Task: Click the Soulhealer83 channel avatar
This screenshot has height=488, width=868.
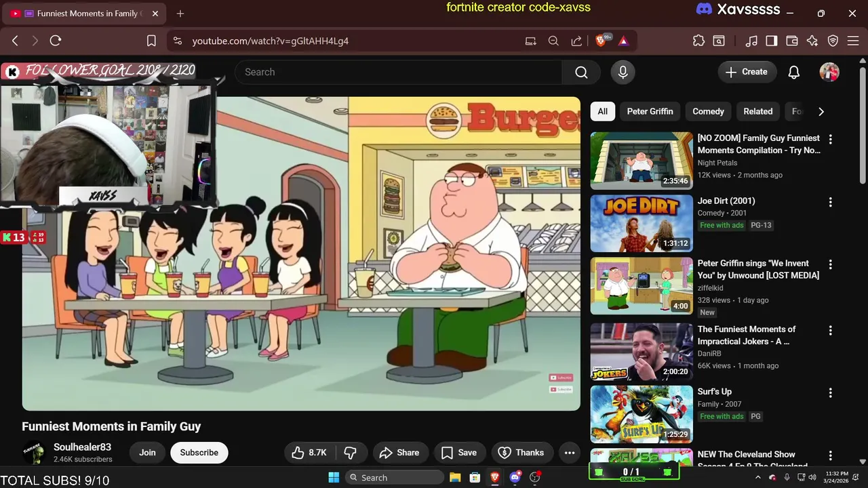Action: (34, 453)
